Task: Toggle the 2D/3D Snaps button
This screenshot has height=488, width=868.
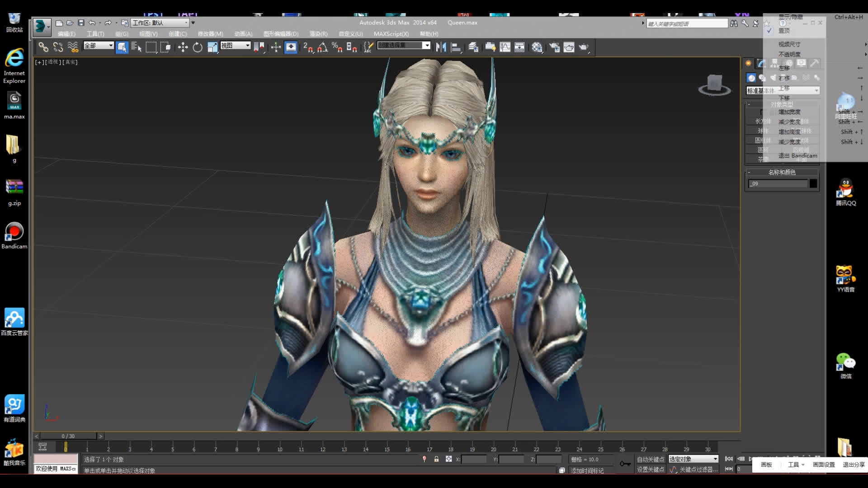Action: click(x=308, y=47)
